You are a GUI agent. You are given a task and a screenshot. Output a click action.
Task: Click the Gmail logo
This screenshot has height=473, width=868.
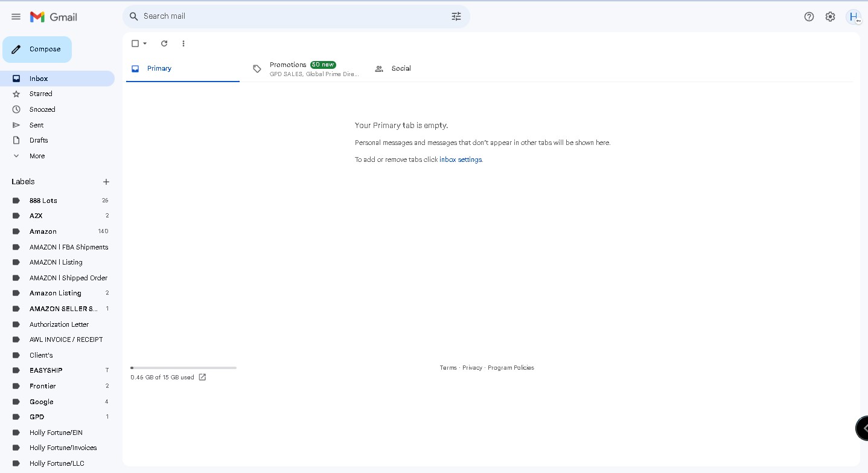[x=54, y=17]
